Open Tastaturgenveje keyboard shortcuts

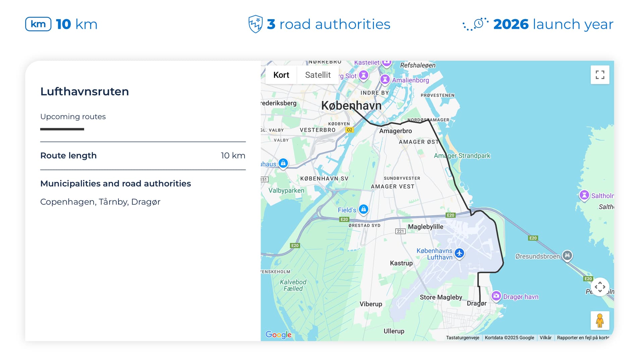click(462, 337)
